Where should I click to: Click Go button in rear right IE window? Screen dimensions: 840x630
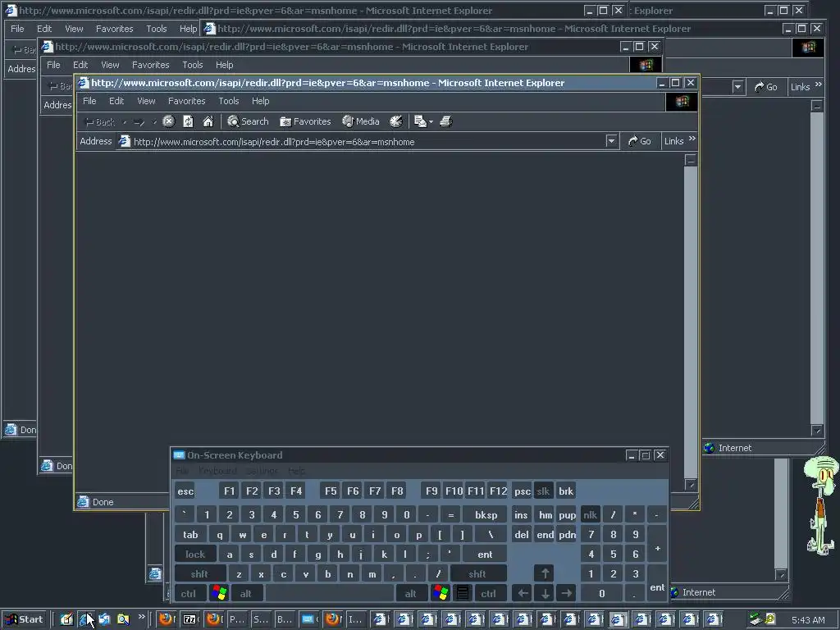coord(766,87)
